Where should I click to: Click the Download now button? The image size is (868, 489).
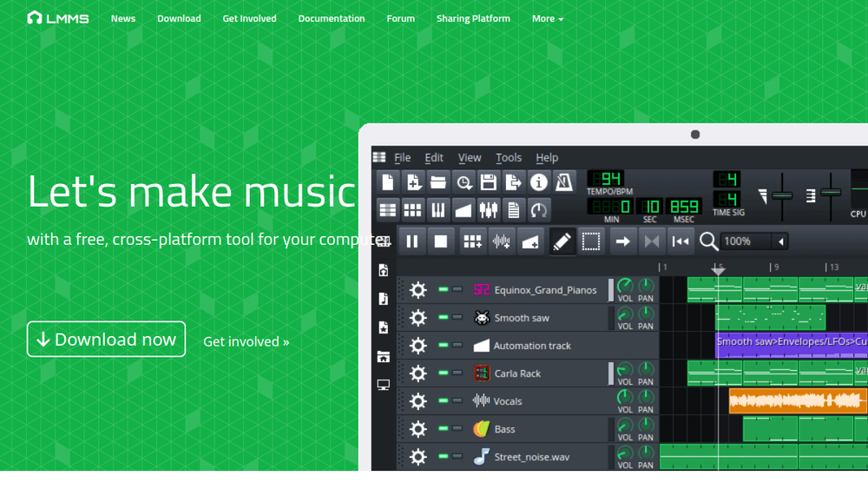click(106, 339)
